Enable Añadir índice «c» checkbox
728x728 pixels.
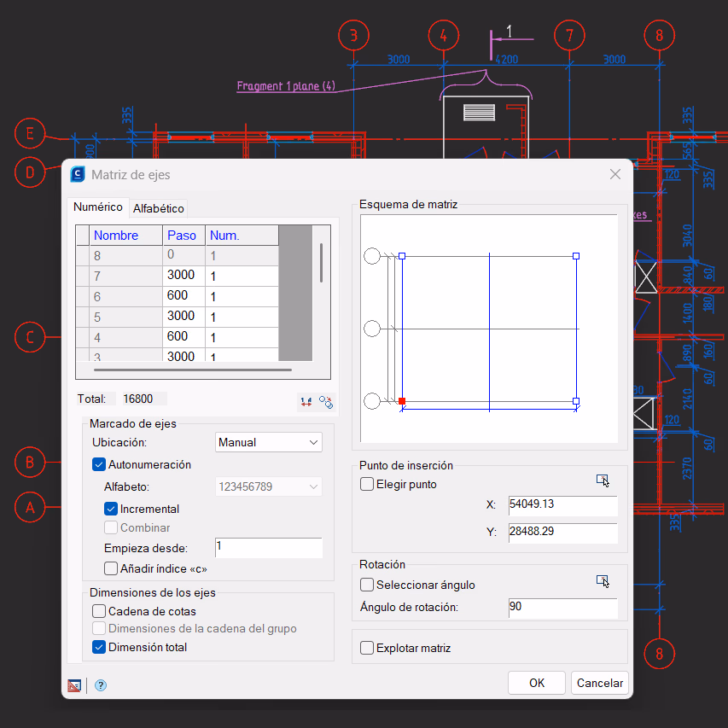tap(110, 568)
